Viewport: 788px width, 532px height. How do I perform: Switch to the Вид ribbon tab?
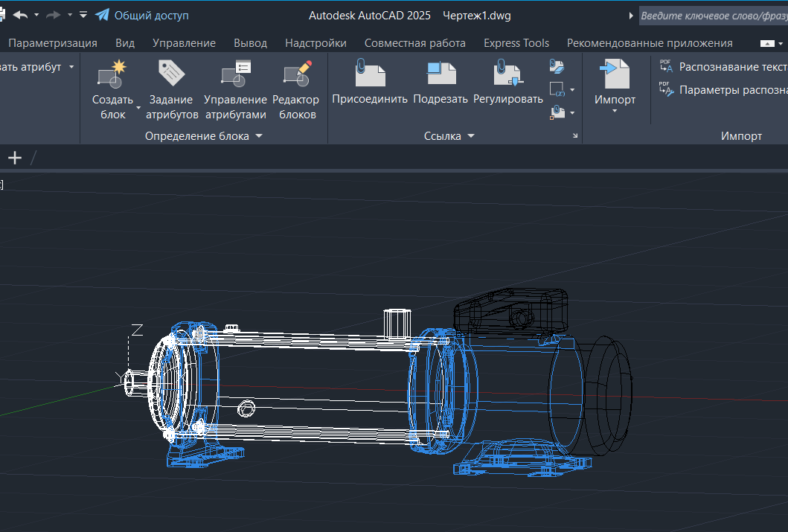coord(125,43)
